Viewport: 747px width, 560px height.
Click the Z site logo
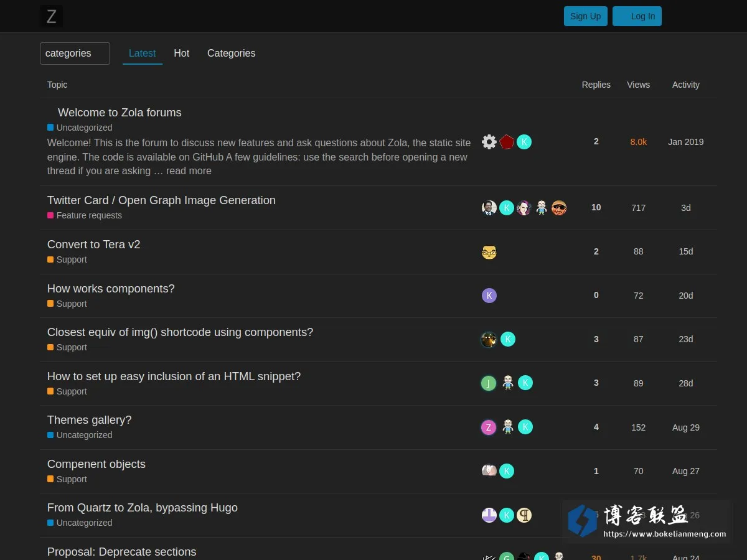point(52,16)
